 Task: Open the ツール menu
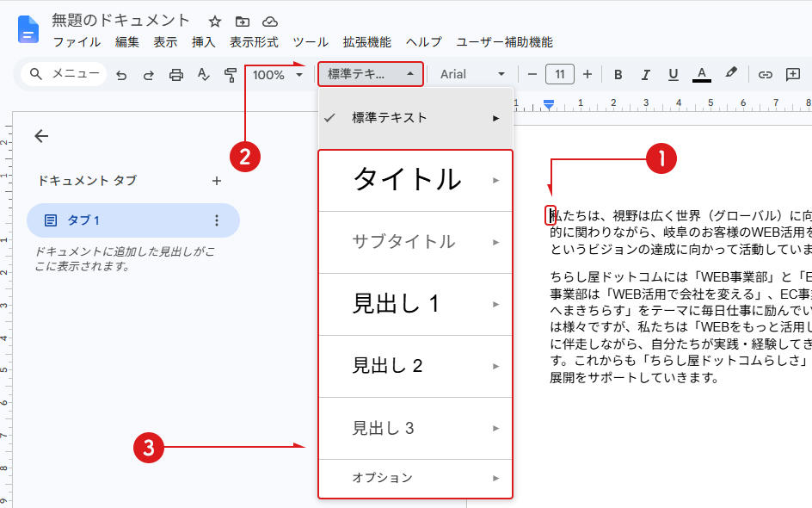pyautogui.click(x=311, y=42)
